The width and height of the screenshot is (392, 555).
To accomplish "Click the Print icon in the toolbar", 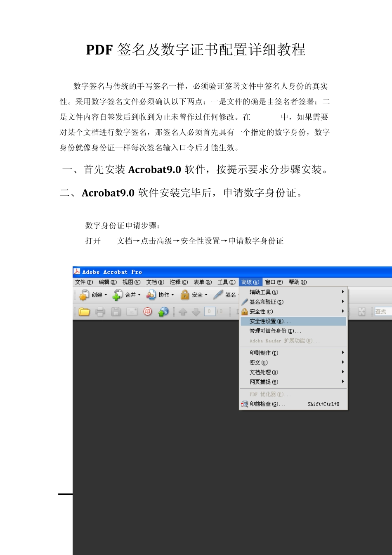I will [x=100, y=312].
